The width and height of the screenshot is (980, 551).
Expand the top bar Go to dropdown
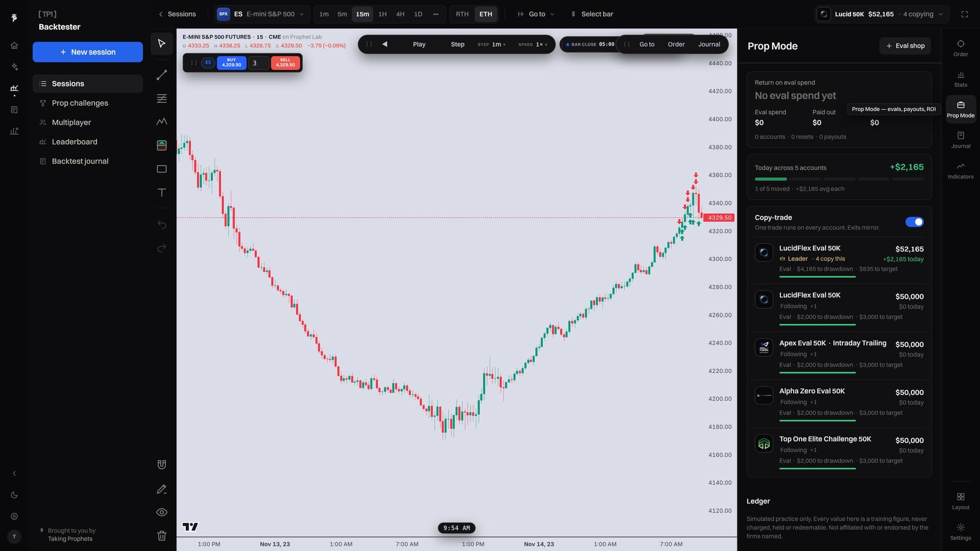536,14
